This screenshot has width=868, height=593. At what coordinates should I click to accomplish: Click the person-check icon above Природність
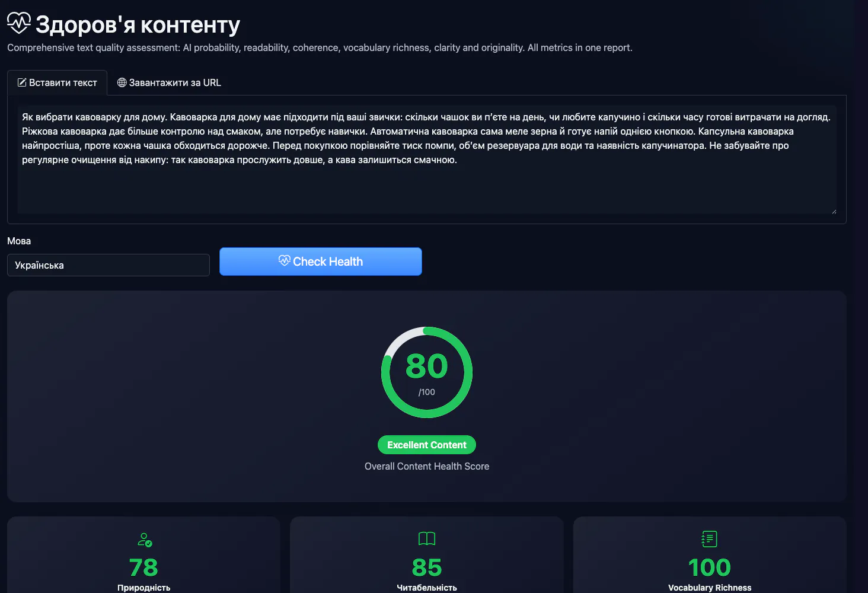click(x=144, y=540)
